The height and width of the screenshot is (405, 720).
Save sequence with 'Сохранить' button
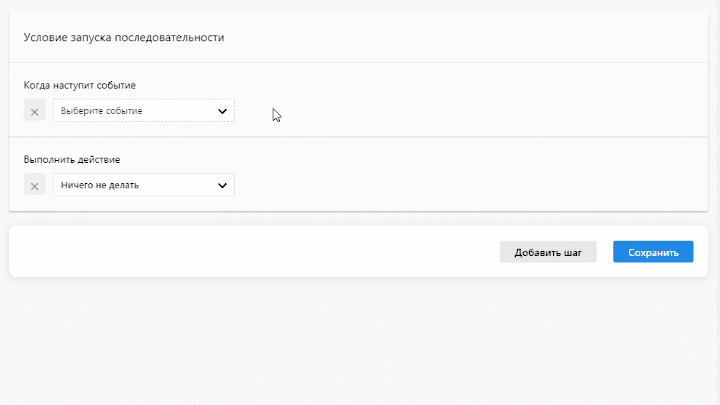pos(652,252)
